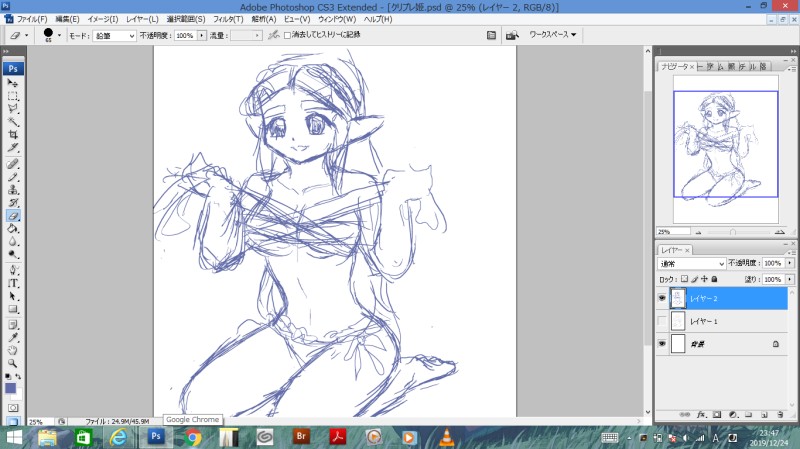Select the Pen tool
The height and width of the screenshot is (449, 800).
coord(13,270)
